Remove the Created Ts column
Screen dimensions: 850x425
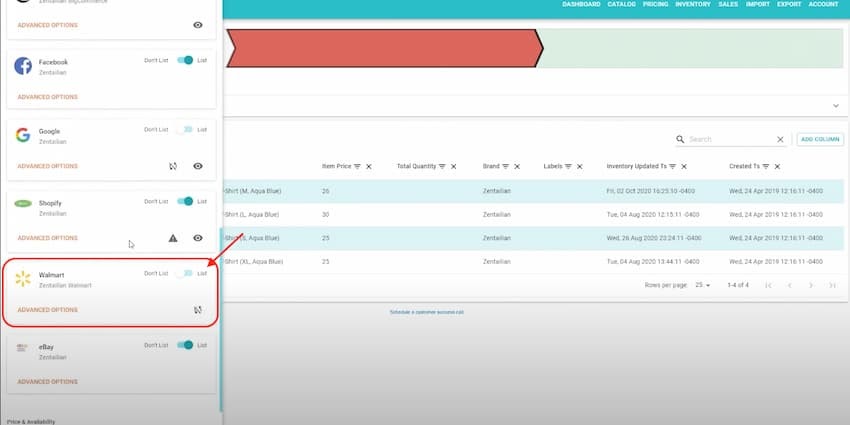pos(777,166)
